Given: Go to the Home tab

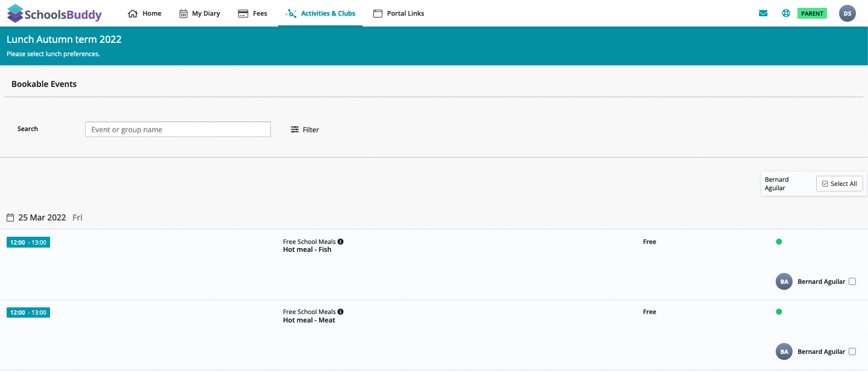Looking at the screenshot, I should 145,13.
